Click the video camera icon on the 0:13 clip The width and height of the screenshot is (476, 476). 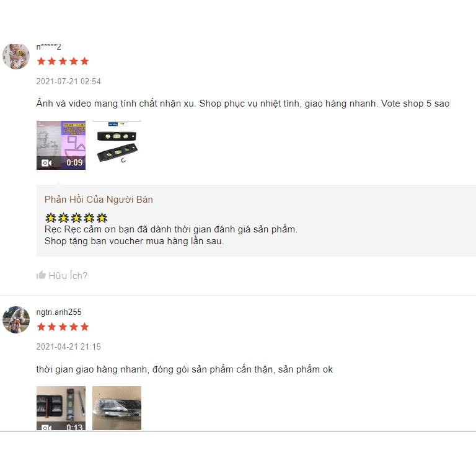pos(46,428)
